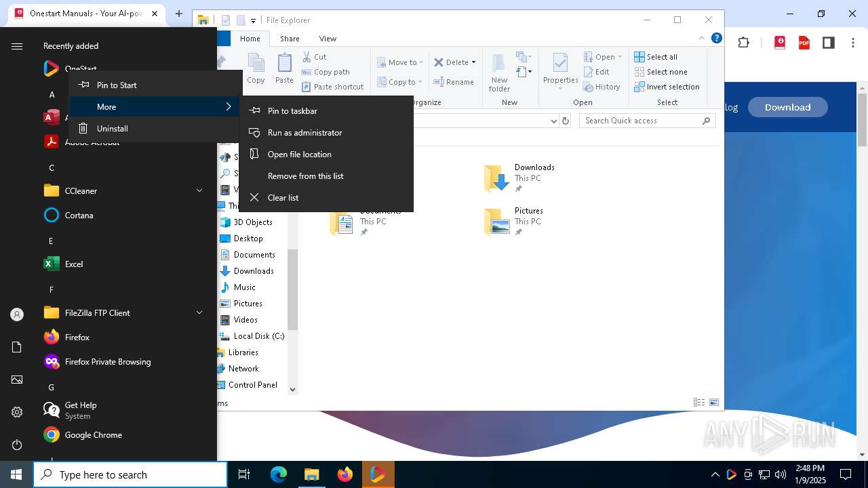Collapse the File Explorer ribbon chevron

(x=702, y=39)
